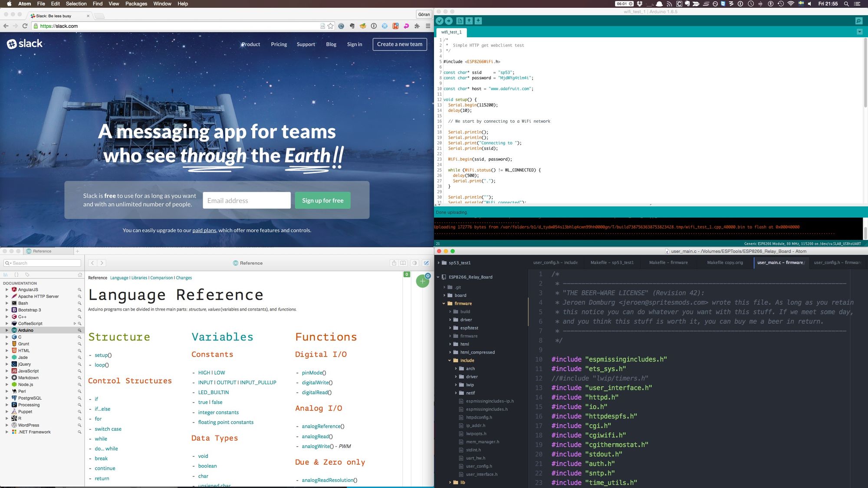Viewport: 868px width, 488px height.
Task: Follow the paid plans link
Action: click(x=204, y=230)
